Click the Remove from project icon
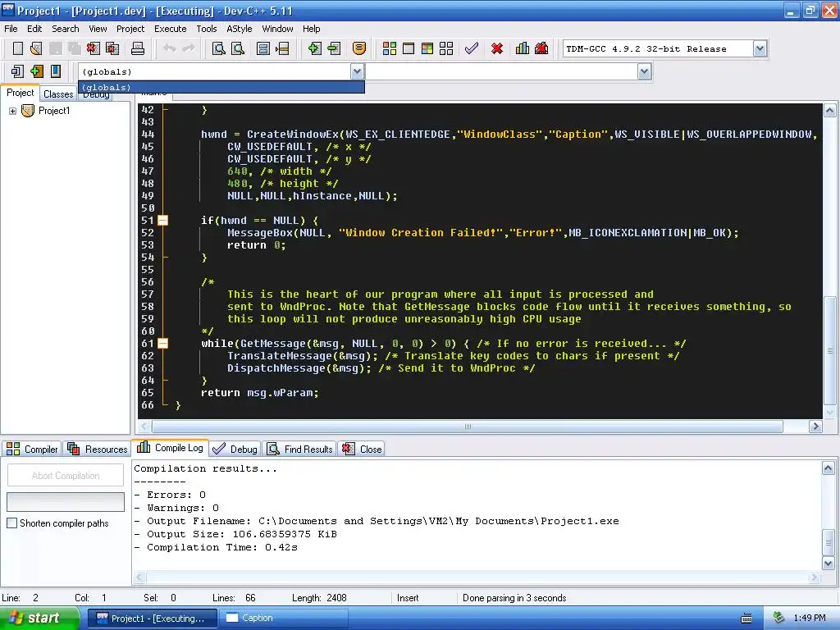 334,48
